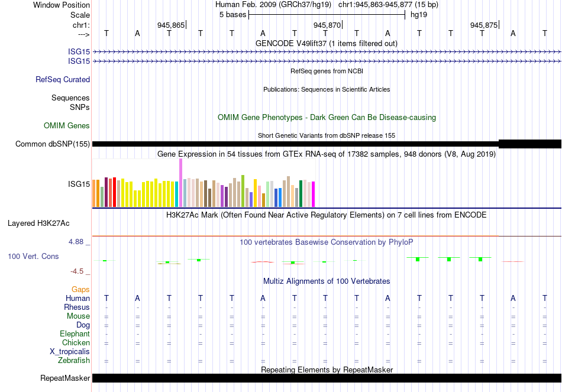Viewport: 562px width, 392px height.
Task: Click the Mouse alignment row label
Action: click(78, 316)
